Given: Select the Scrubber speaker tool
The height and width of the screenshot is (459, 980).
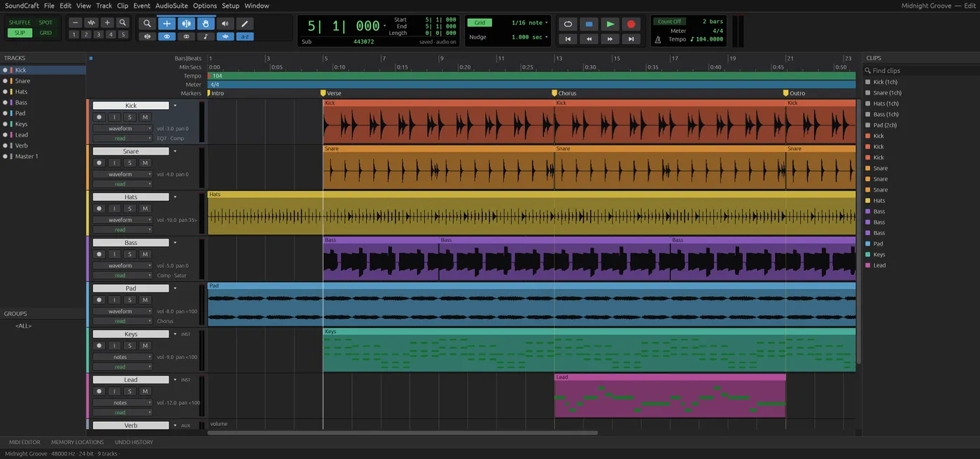Looking at the screenshot, I should click(x=225, y=23).
